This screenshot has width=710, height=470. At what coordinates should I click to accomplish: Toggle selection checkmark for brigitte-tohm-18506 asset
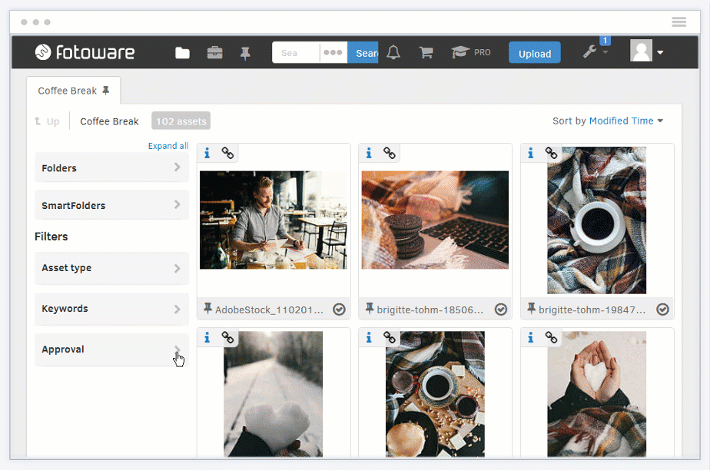(x=501, y=310)
